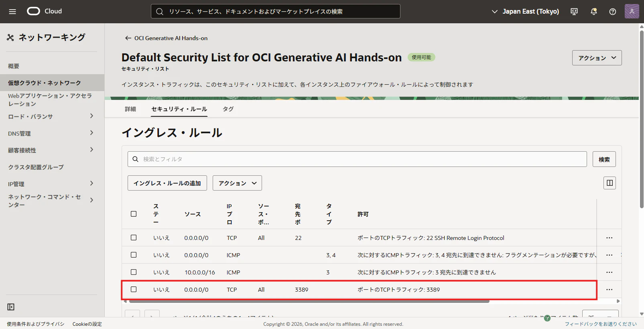
Task: Open the フィードバックをお送りください link
Action: 601,324
